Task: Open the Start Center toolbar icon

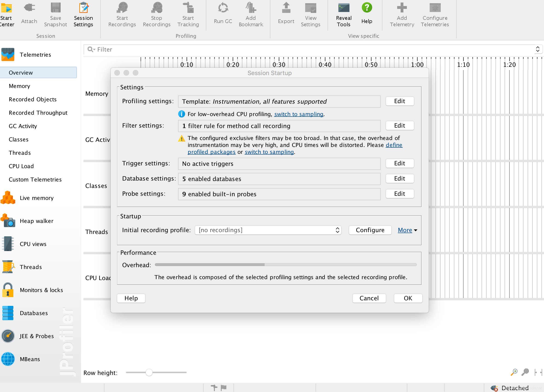Action: 6,8
